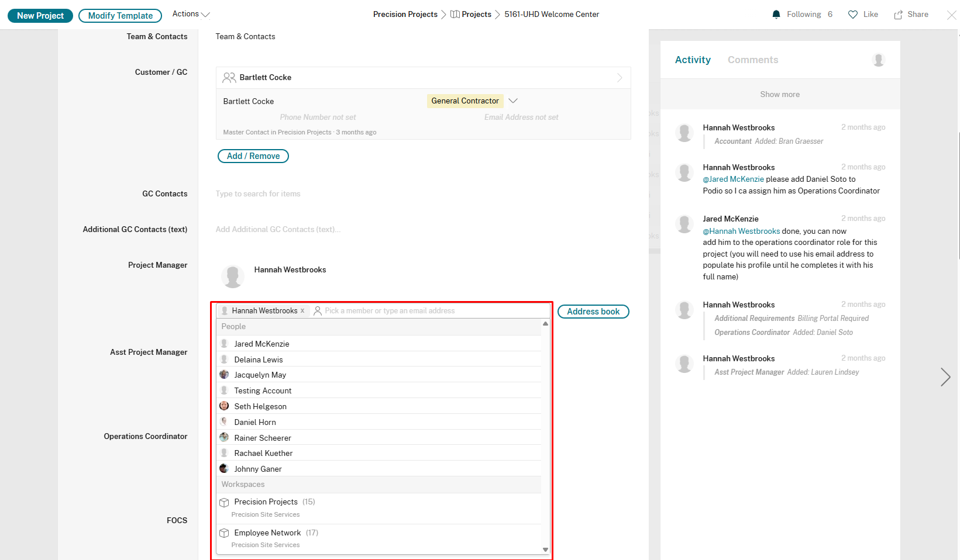Open the Activity tab
Image resolution: width=960 pixels, height=560 pixels.
pyautogui.click(x=693, y=59)
